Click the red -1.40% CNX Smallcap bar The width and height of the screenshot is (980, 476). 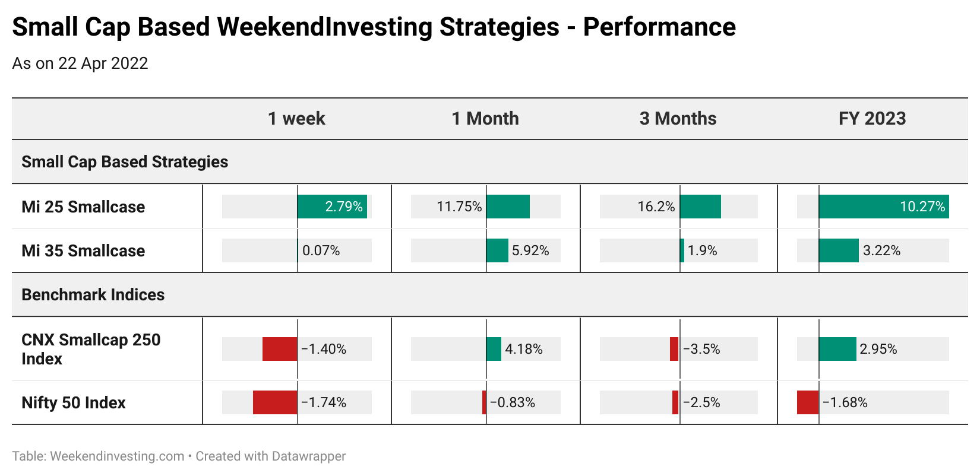point(280,349)
